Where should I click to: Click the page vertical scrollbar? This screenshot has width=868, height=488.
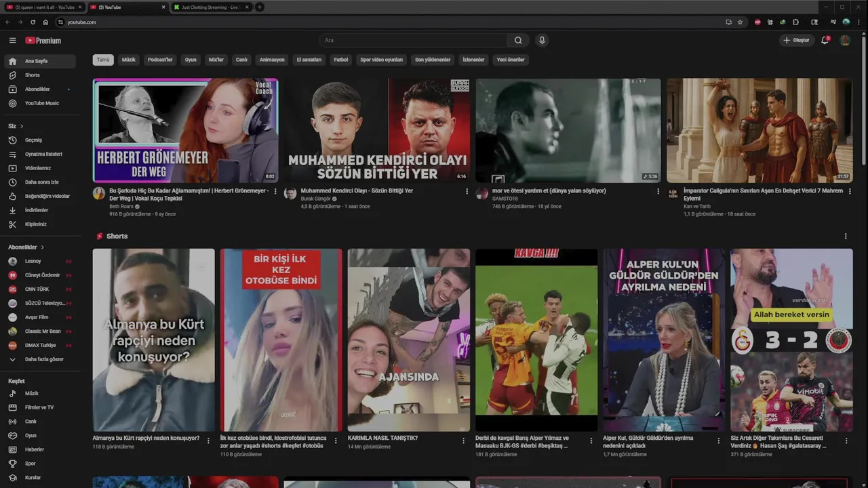864,102
